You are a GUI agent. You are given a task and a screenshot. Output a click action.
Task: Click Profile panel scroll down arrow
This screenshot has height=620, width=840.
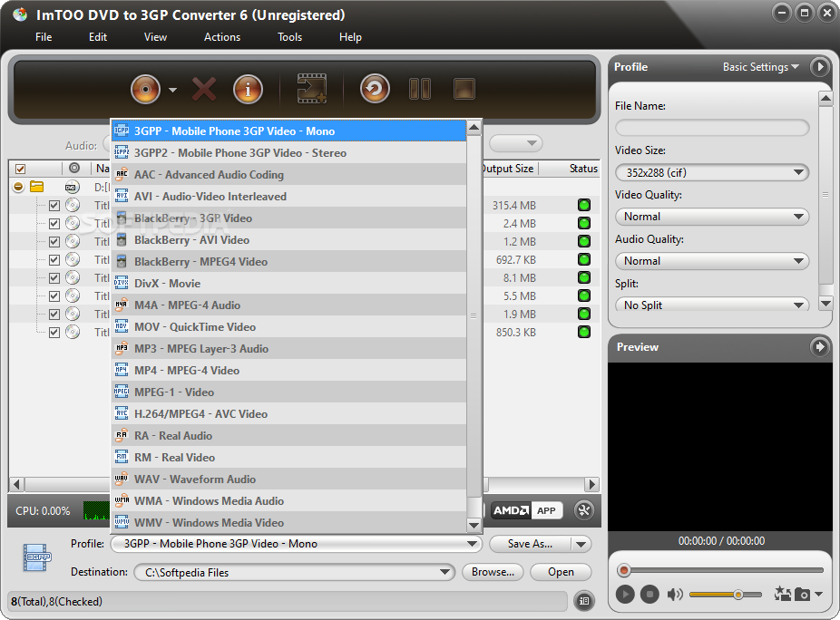825,304
